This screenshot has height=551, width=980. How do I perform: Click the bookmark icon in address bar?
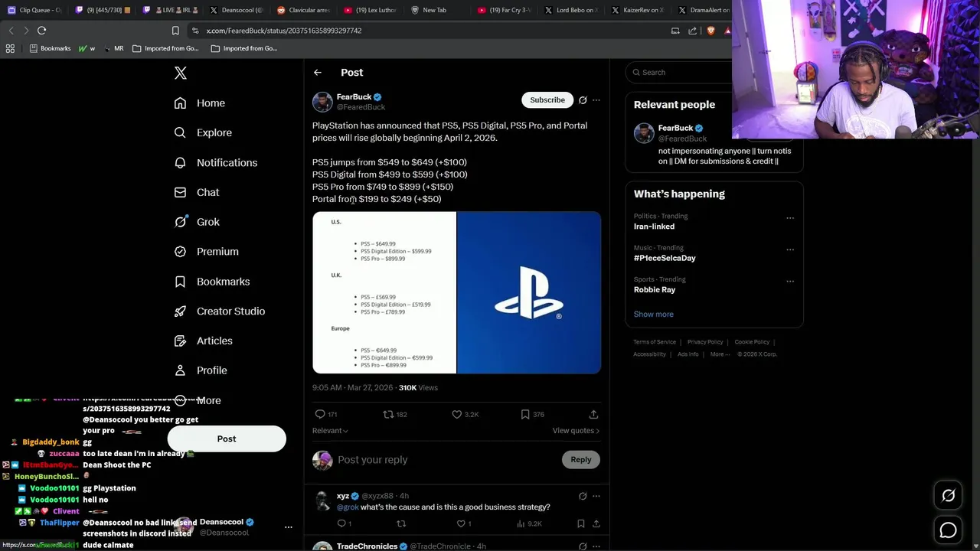tap(175, 31)
